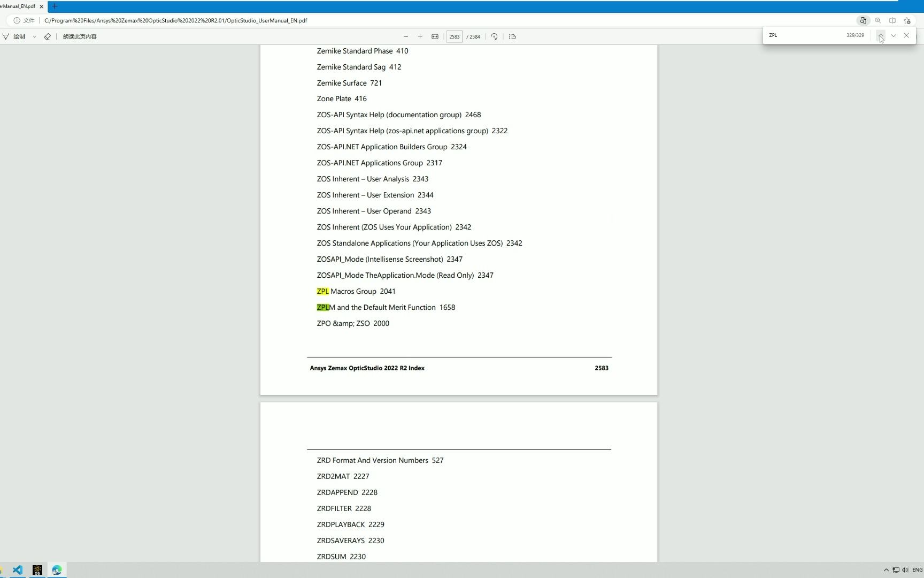Select the eraser tool
Viewport: 924px width, 578px height.
(47, 36)
